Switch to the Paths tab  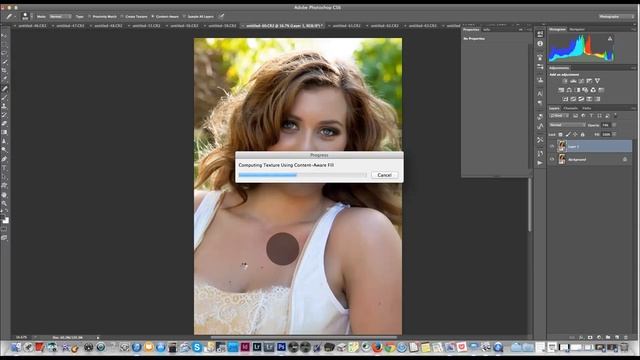[x=587, y=108]
